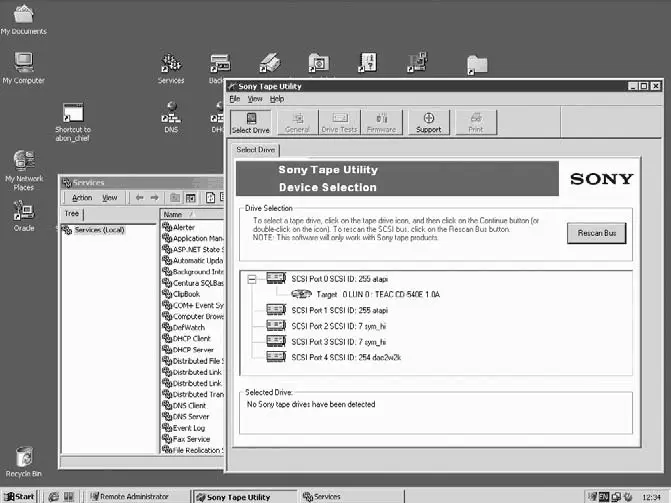Image resolution: width=671 pixels, height=503 pixels.
Task: Collapse the SCSI Port 0 tree node
Action: 252,279
